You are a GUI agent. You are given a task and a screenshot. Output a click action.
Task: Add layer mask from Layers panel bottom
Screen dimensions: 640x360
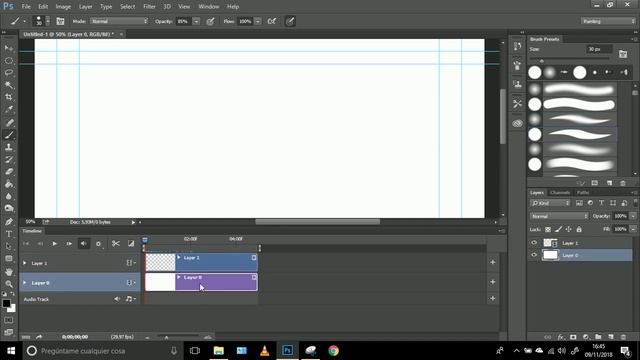tap(573, 337)
